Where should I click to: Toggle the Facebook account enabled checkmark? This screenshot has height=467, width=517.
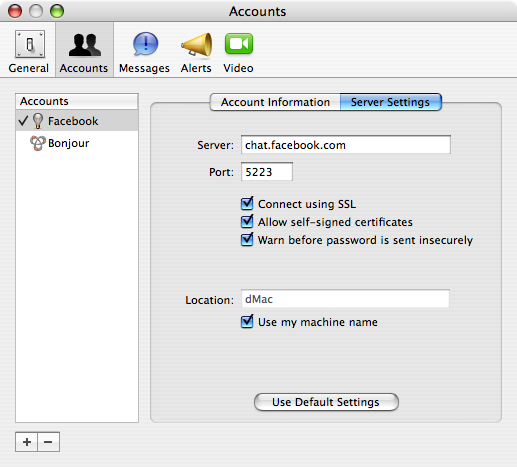pyautogui.click(x=23, y=120)
